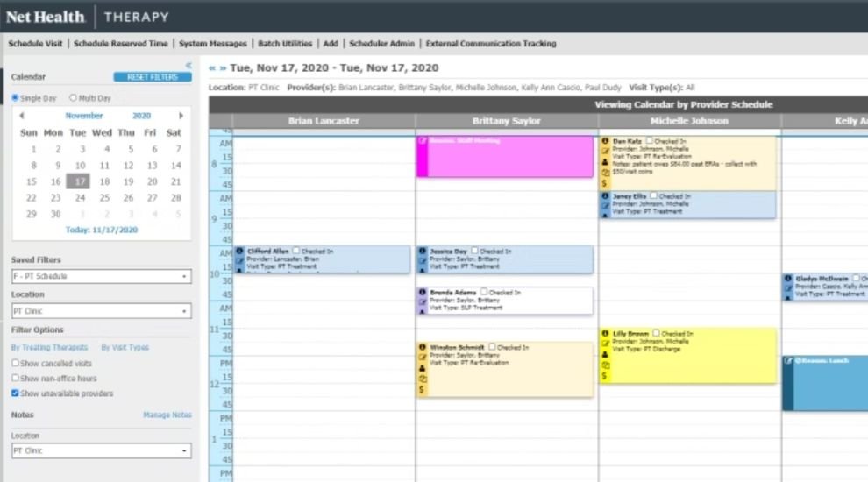This screenshot has height=482, width=868.
Task: Check in Lilly Brown
Action: pos(656,333)
